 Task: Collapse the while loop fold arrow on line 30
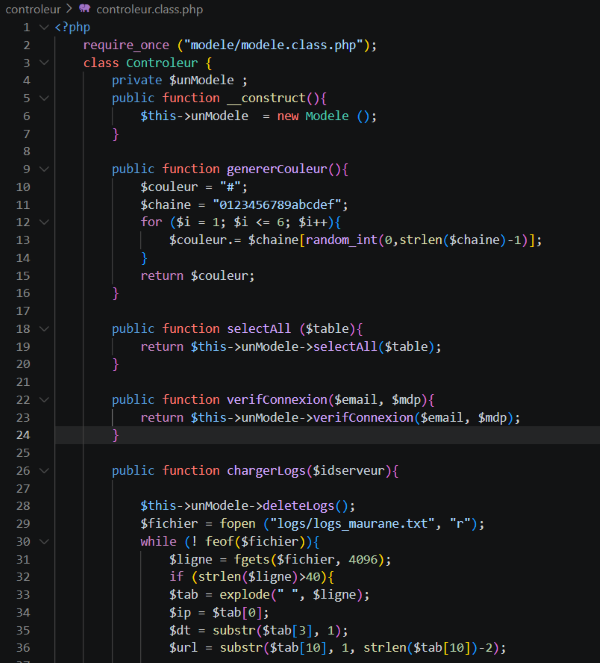tap(44, 542)
